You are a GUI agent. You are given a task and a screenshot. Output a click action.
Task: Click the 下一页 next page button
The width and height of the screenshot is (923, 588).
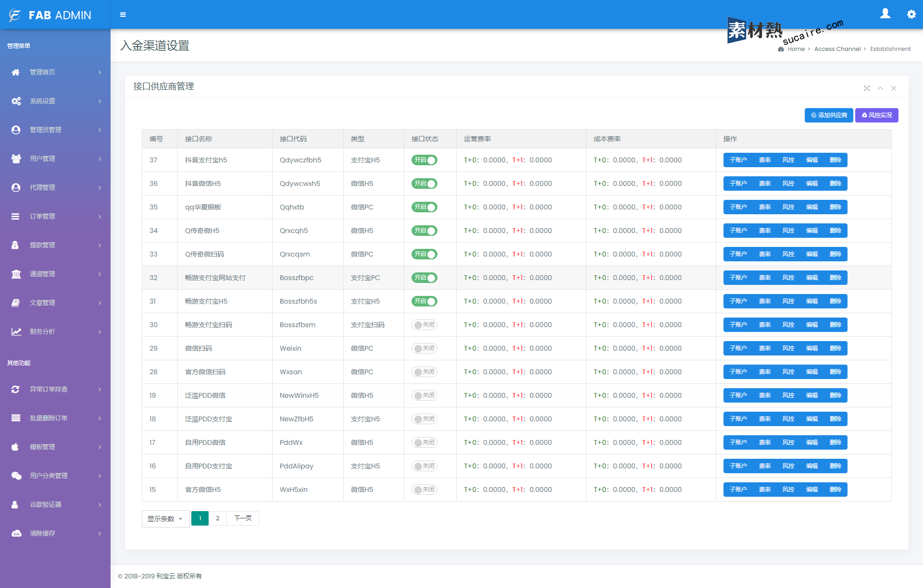click(243, 518)
